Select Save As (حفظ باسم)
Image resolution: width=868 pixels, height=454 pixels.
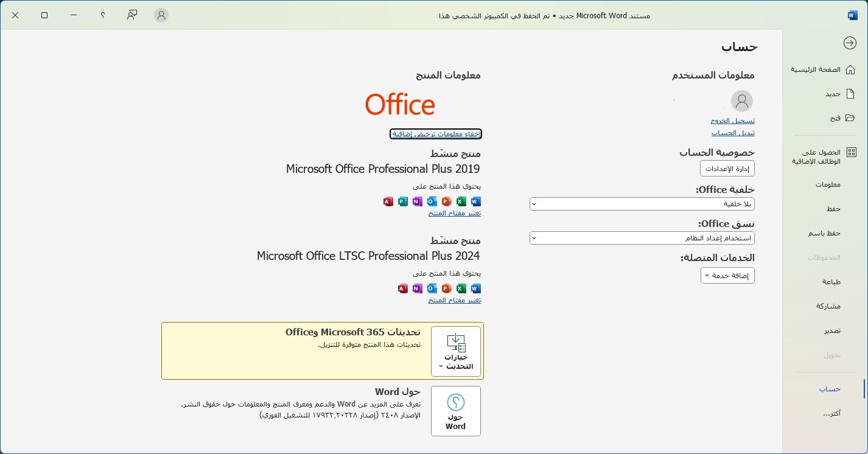[x=824, y=233]
